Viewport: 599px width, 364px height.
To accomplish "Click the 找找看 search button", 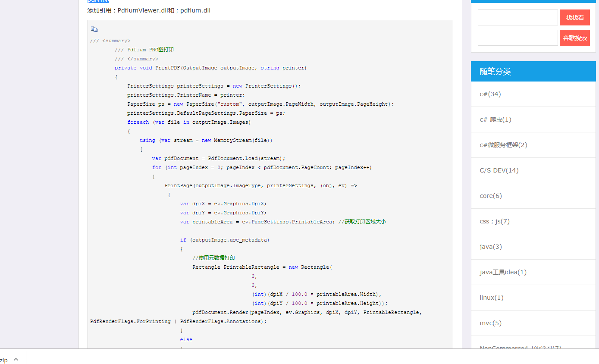I will [x=575, y=18].
